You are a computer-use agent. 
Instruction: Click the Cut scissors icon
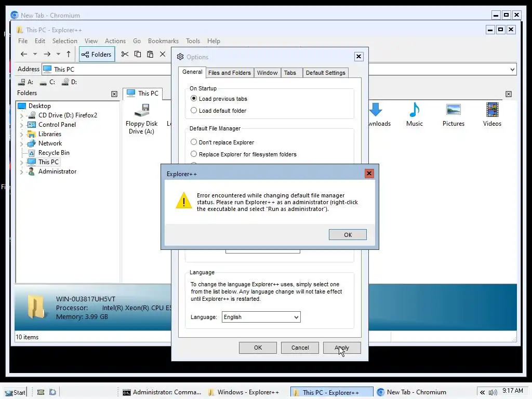click(125, 54)
